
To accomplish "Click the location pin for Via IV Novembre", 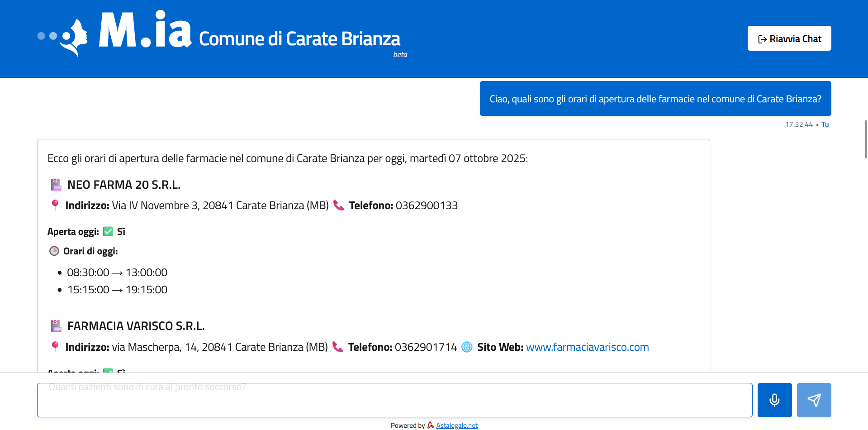I will [x=55, y=205].
